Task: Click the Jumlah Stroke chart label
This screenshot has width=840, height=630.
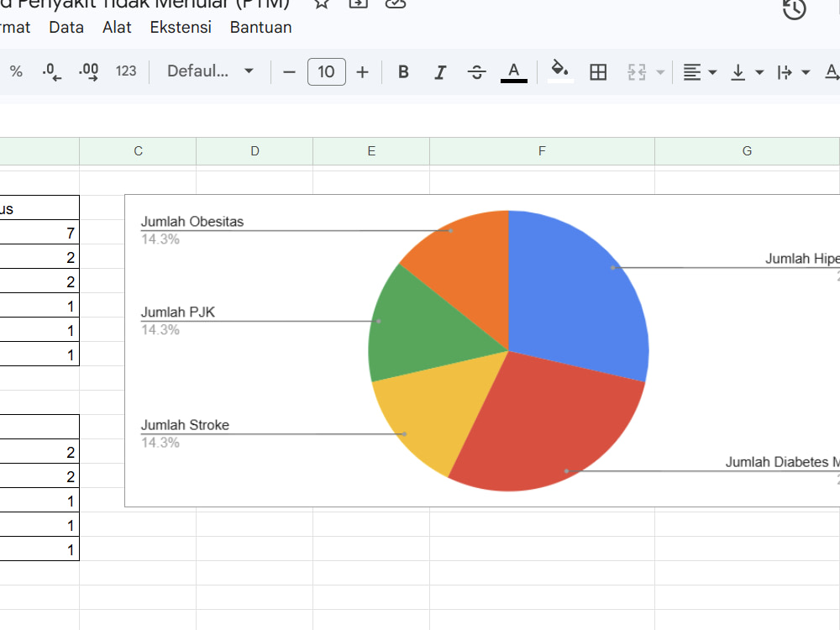Action: coord(185,425)
